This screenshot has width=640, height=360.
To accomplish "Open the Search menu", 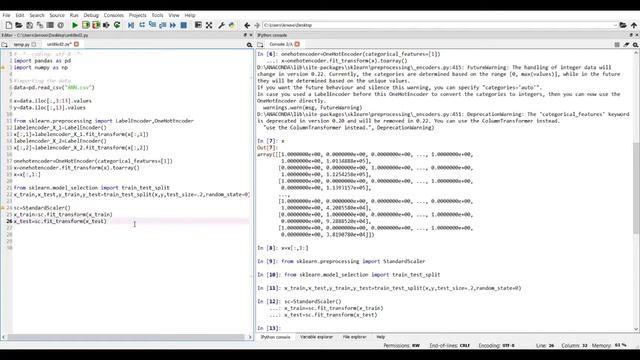I will tap(37, 15).
